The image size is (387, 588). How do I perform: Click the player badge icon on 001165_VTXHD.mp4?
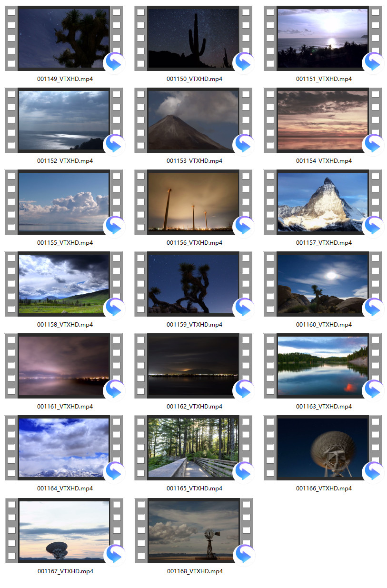(244, 472)
